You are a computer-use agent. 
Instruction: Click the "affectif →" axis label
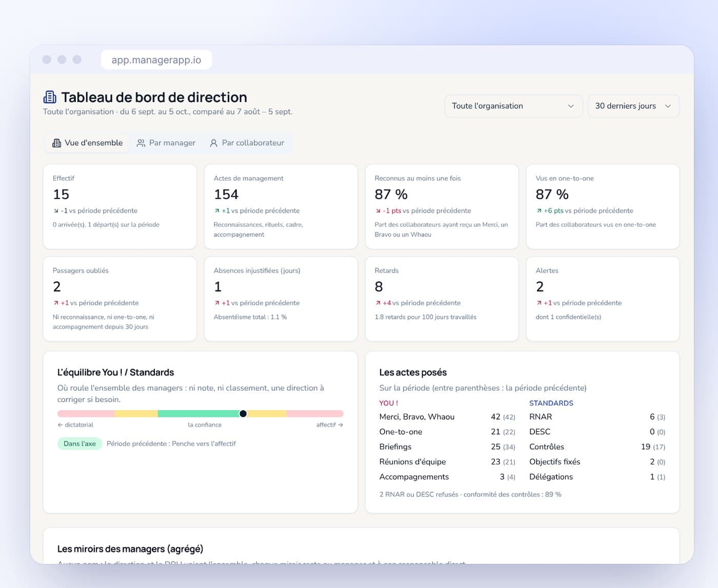pyautogui.click(x=330, y=425)
